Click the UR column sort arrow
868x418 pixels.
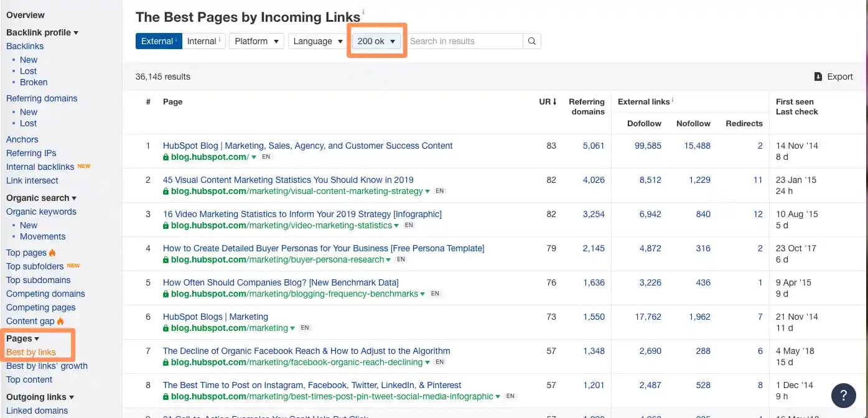click(x=554, y=101)
